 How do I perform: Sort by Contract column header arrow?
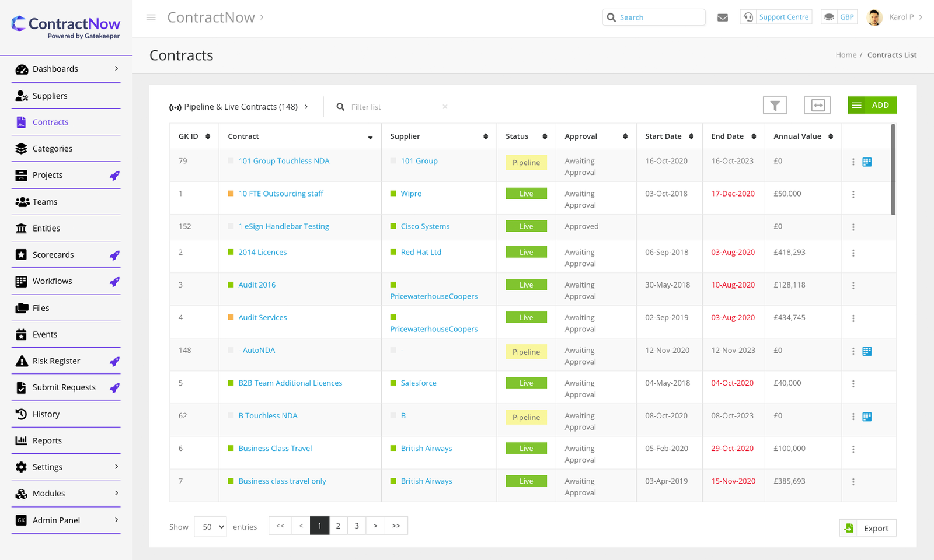[x=370, y=138]
